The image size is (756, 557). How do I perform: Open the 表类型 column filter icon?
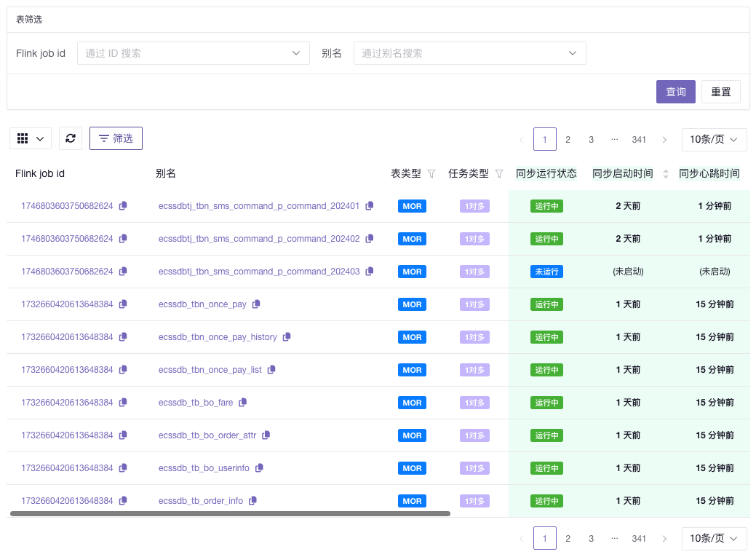pos(431,174)
